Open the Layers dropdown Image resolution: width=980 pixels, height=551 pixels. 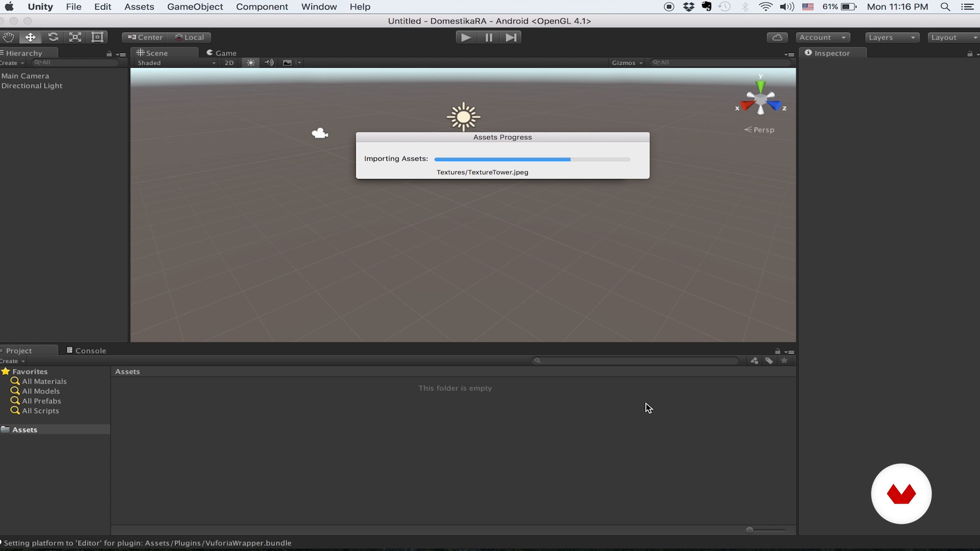click(892, 37)
